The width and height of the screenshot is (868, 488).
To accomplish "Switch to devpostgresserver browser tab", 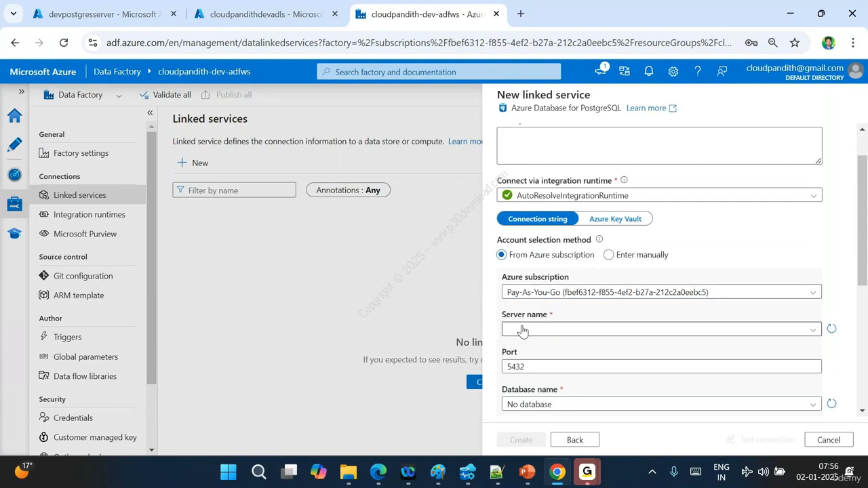I will point(104,14).
